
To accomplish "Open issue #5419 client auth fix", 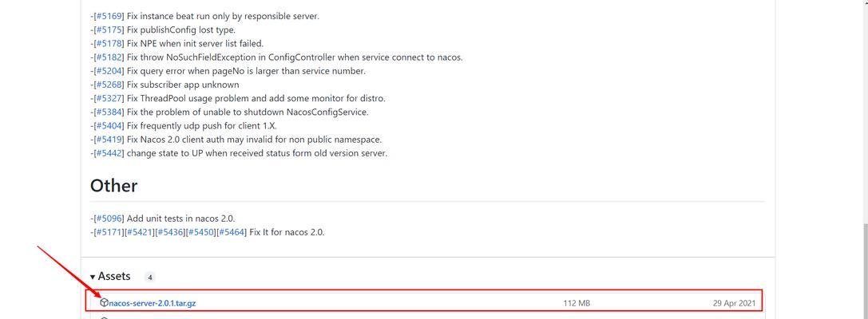I will click(109, 140).
